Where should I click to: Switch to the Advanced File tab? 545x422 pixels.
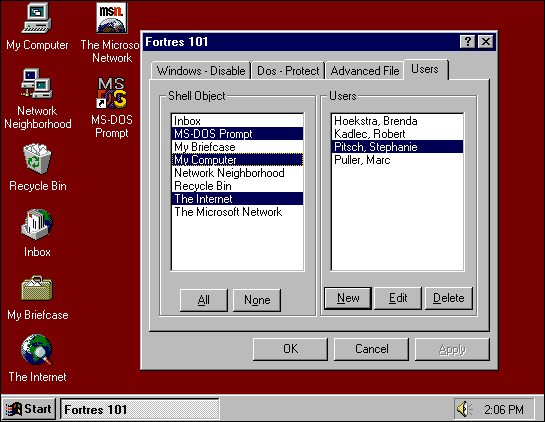(x=365, y=71)
